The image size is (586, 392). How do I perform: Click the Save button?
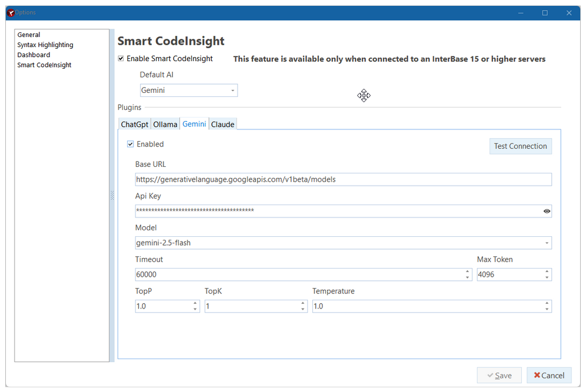[500, 376]
